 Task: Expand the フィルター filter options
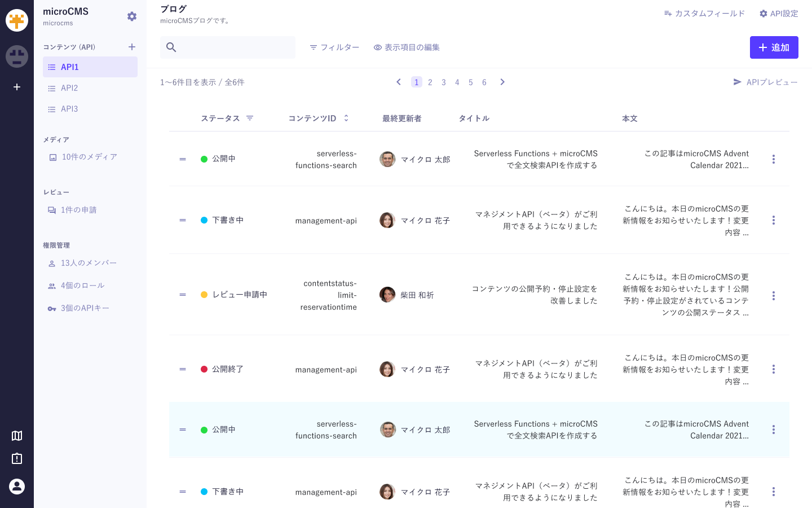(x=334, y=47)
